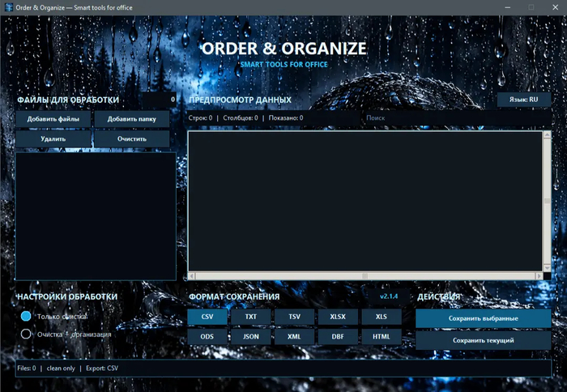Click preview vertical scrollbar up arrow
Image resolution: width=567 pixels, height=392 pixels.
point(547,135)
